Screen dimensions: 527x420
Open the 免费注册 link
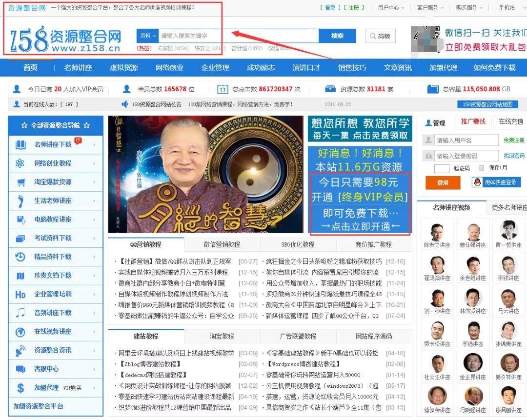pyautogui.click(x=514, y=140)
